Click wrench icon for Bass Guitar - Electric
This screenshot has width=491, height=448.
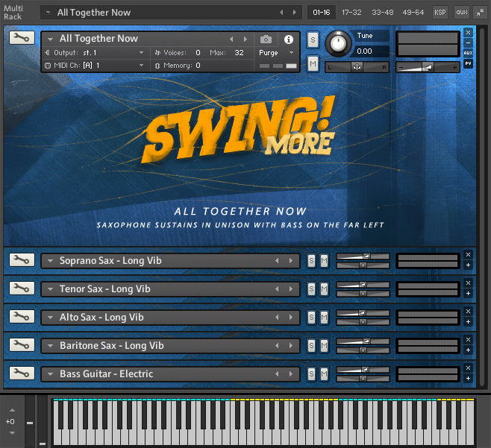click(22, 373)
